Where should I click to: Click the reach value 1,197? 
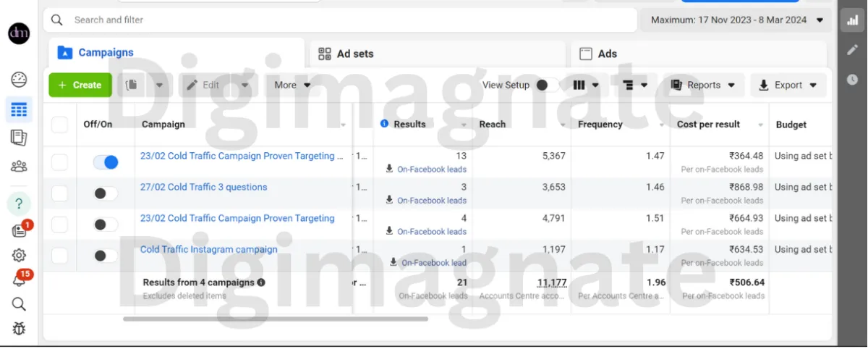coord(553,249)
